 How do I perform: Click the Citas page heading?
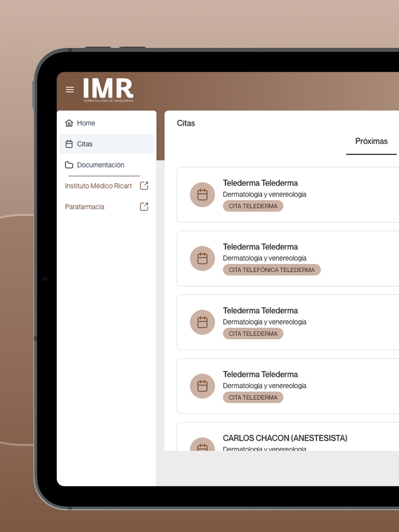(x=186, y=123)
